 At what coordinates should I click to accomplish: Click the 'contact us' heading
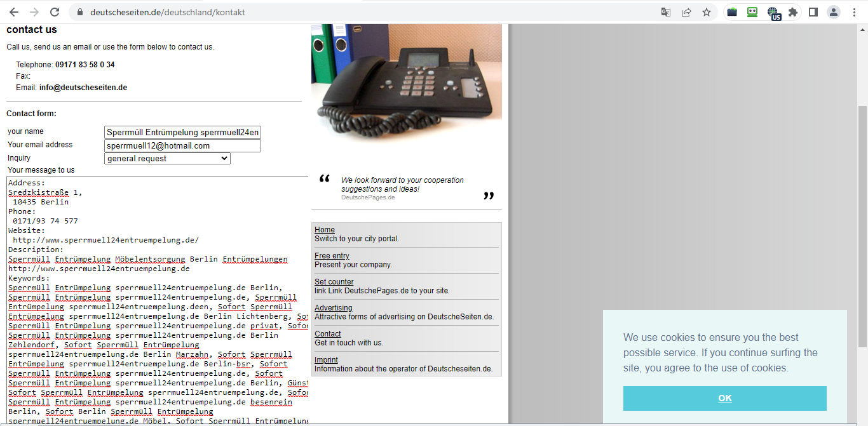click(32, 30)
